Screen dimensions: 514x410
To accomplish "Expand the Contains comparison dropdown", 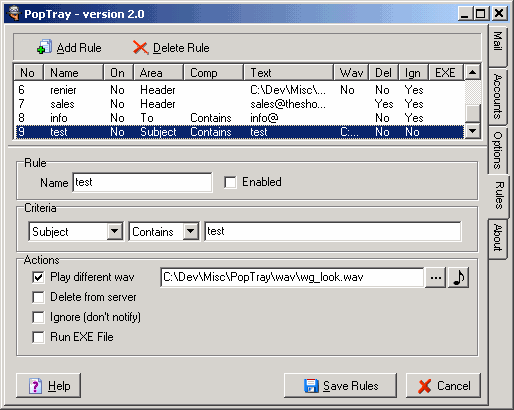I will click(191, 231).
